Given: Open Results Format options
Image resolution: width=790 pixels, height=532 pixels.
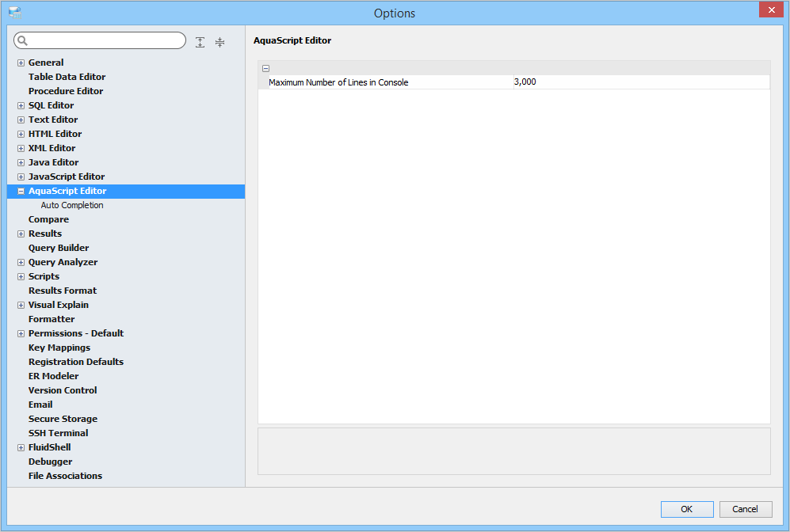Looking at the screenshot, I should 63,291.
